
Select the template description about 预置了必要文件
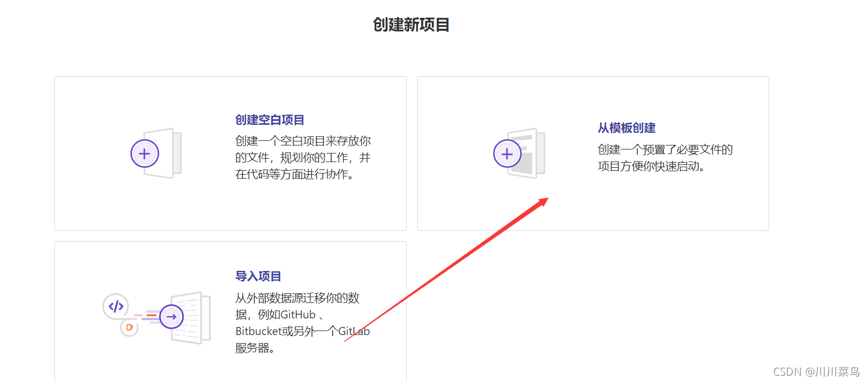click(665, 158)
